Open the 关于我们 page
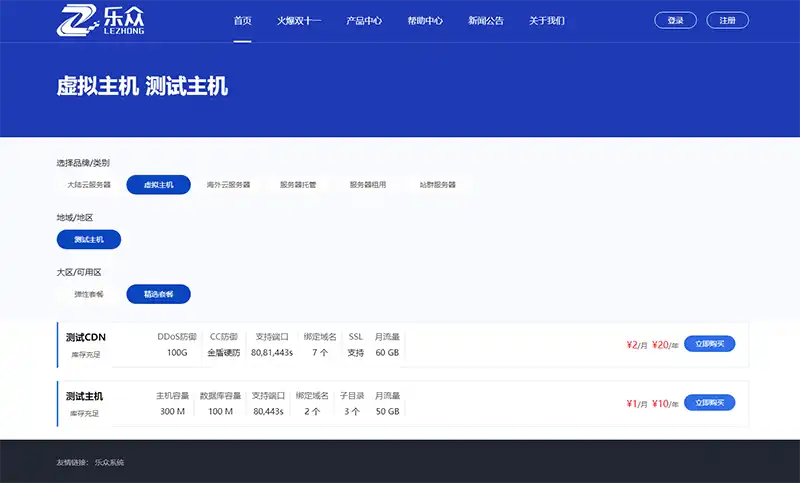The image size is (800, 483). (x=547, y=20)
